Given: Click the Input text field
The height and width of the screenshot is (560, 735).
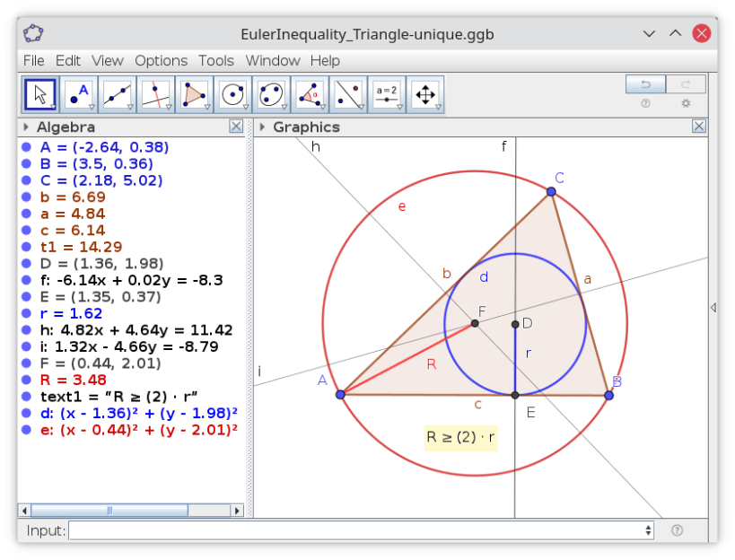Looking at the screenshot, I should pos(361,530).
